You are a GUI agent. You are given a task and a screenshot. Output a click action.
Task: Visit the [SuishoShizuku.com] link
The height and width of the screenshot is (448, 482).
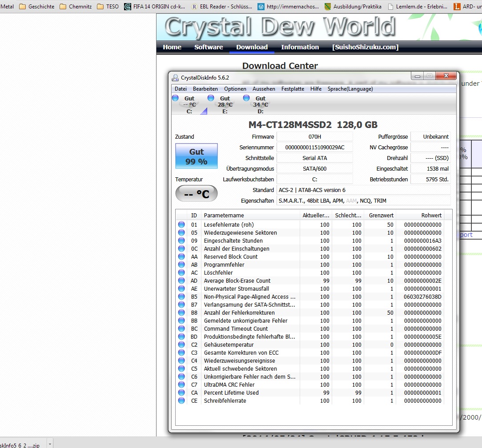click(365, 47)
